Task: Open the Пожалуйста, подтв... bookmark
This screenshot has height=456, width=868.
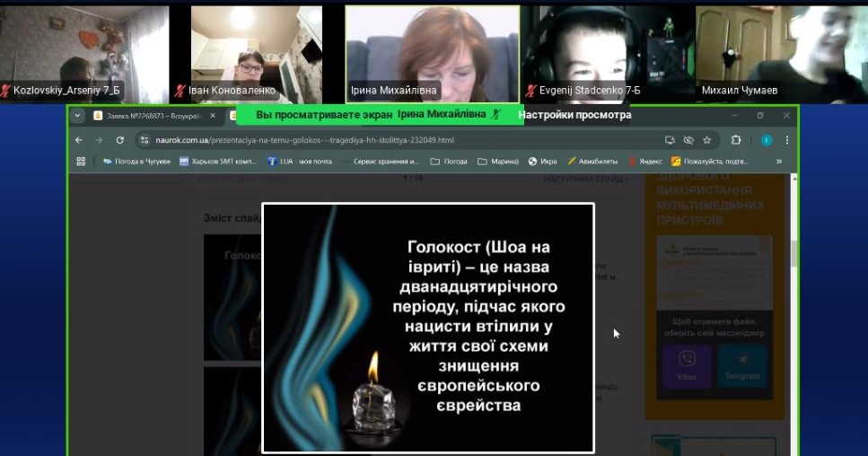Action: pos(710,161)
